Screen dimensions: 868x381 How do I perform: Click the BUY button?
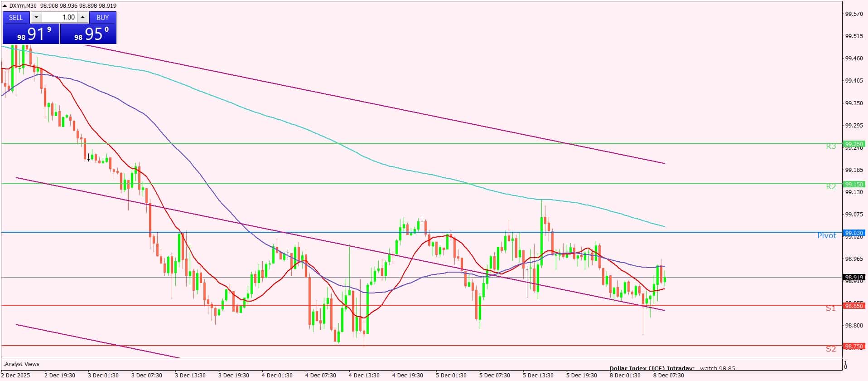pyautogui.click(x=102, y=17)
